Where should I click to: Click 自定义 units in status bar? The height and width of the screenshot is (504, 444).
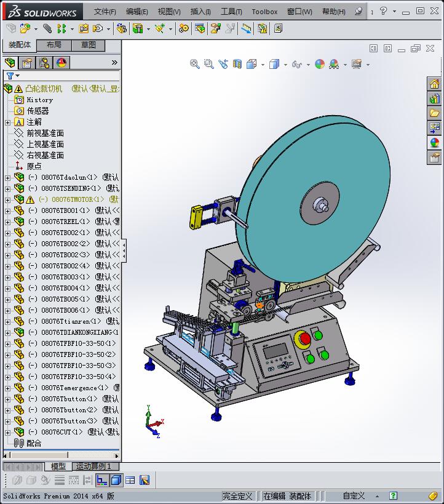pos(354,495)
